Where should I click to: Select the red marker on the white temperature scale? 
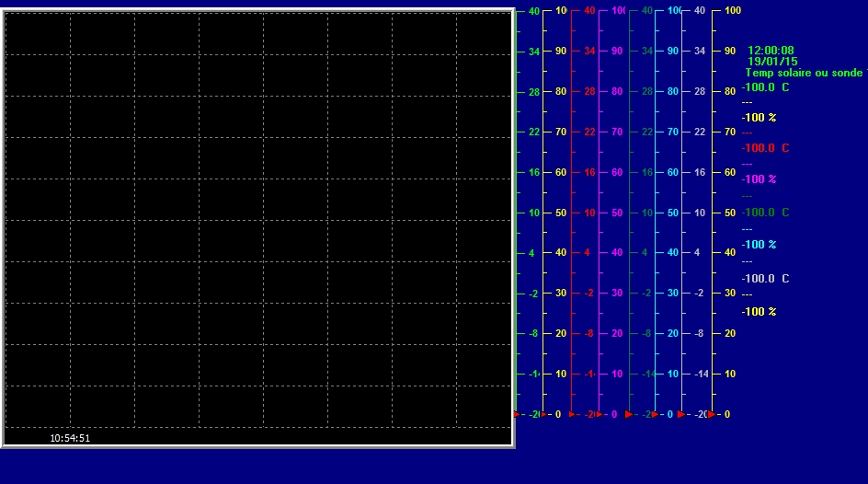(x=681, y=414)
